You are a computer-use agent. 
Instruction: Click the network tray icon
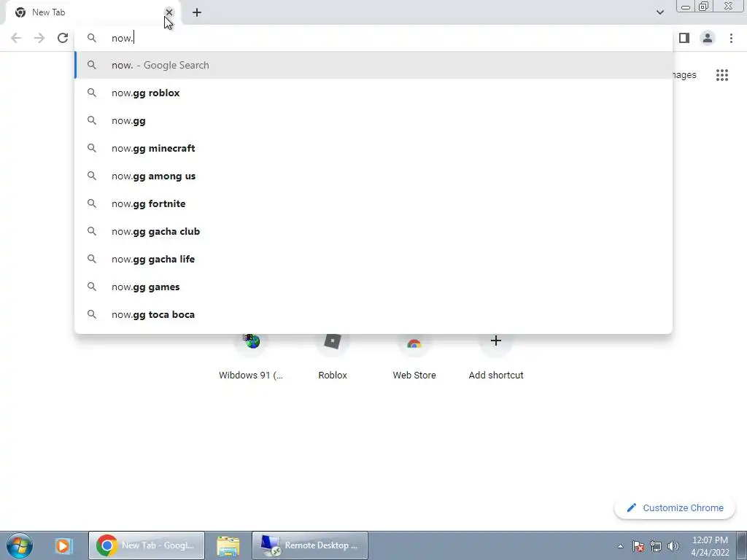[656, 546]
